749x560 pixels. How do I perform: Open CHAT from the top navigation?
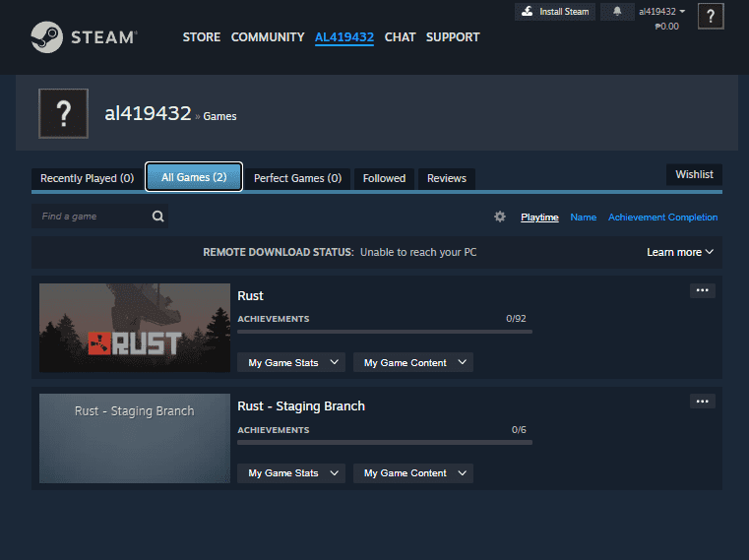click(400, 37)
